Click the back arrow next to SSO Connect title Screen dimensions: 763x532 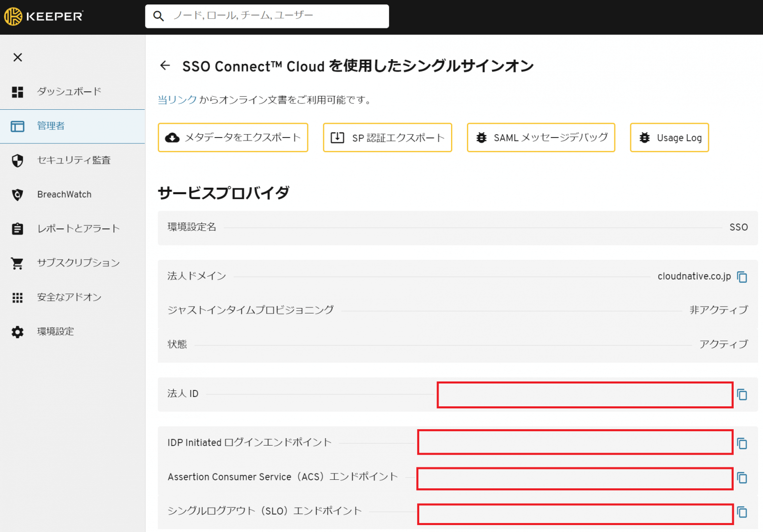(x=165, y=66)
